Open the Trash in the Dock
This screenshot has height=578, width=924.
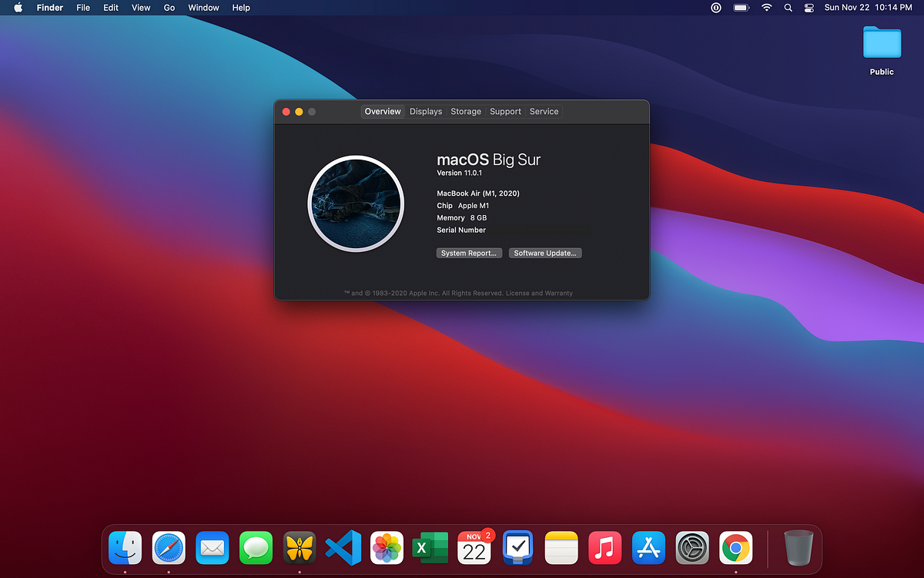click(798, 548)
